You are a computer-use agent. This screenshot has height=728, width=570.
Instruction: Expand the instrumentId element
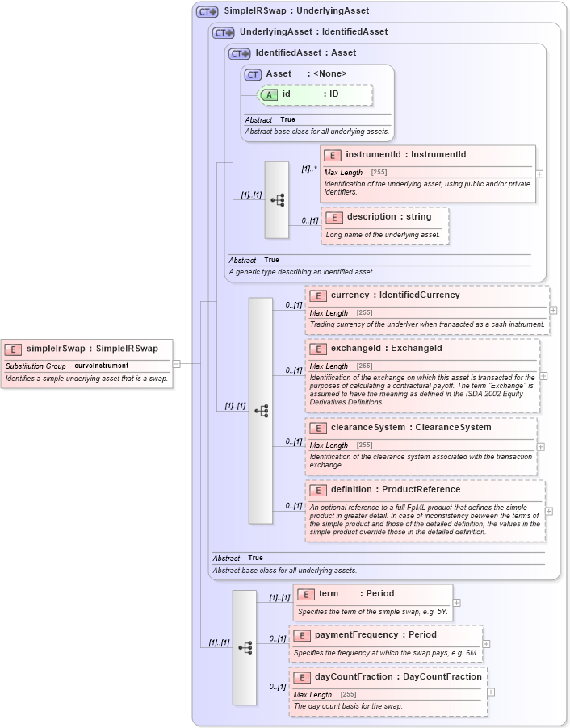coord(539,174)
